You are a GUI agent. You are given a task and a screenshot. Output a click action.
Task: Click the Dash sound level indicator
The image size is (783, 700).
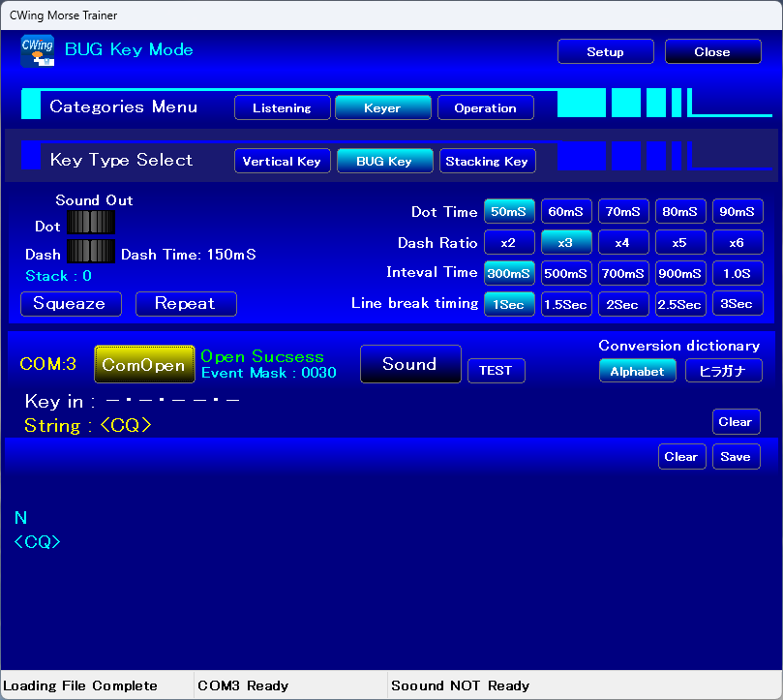click(91, 252)
